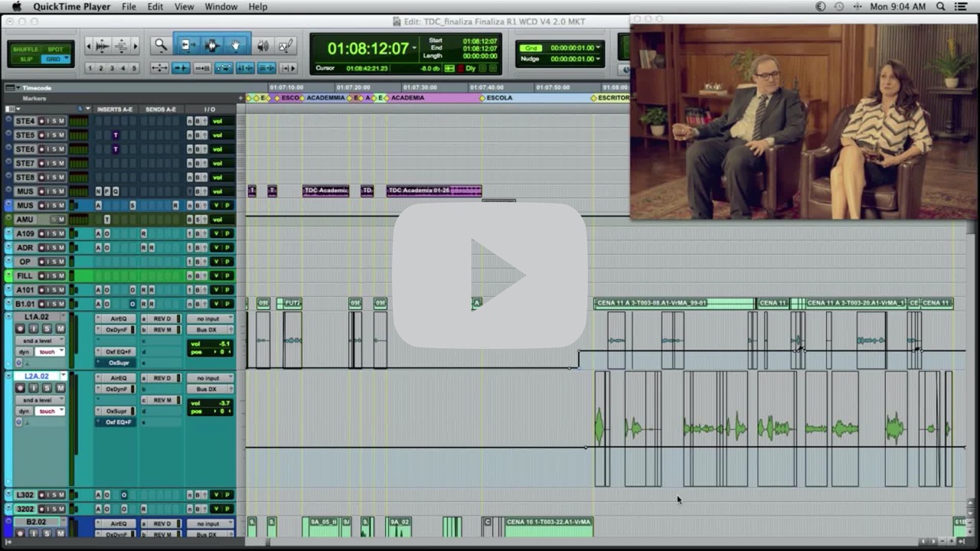Select the Pencil tool
This screenshot has width=980, height=551.
[x=286, y=46]
